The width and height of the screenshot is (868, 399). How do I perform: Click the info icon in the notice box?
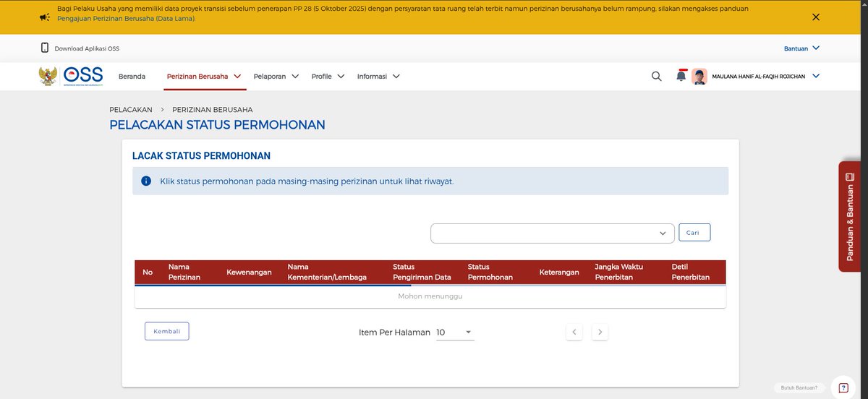146,181
